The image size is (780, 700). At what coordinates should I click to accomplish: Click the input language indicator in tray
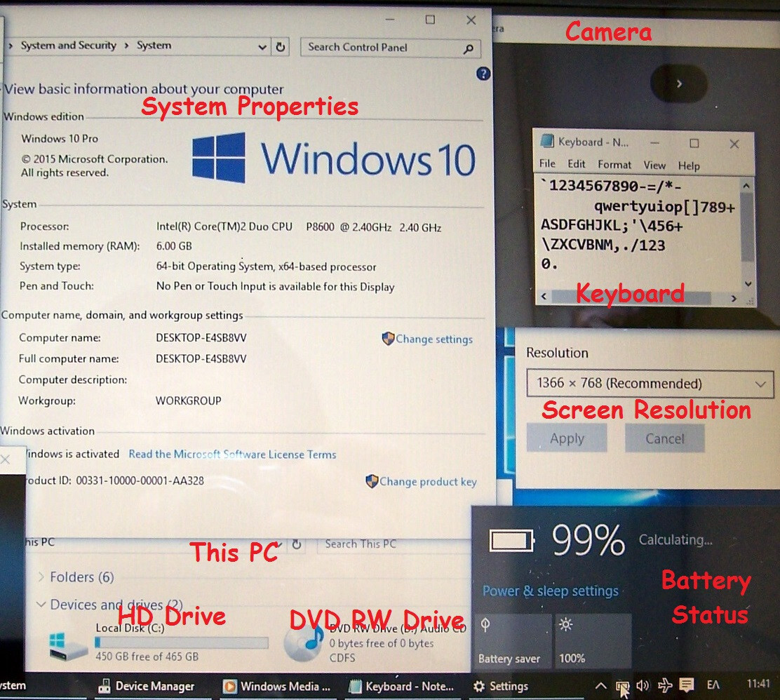713,685
